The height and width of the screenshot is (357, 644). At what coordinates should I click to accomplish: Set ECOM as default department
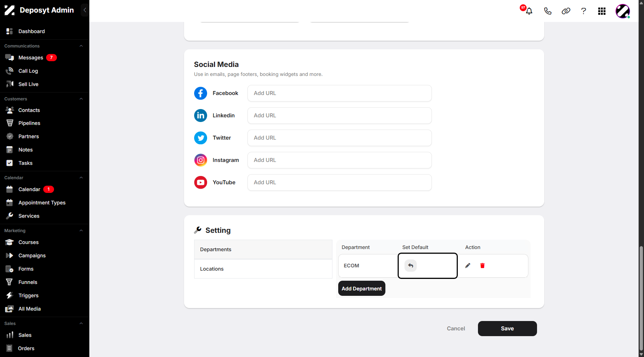(x=411, y=266)
